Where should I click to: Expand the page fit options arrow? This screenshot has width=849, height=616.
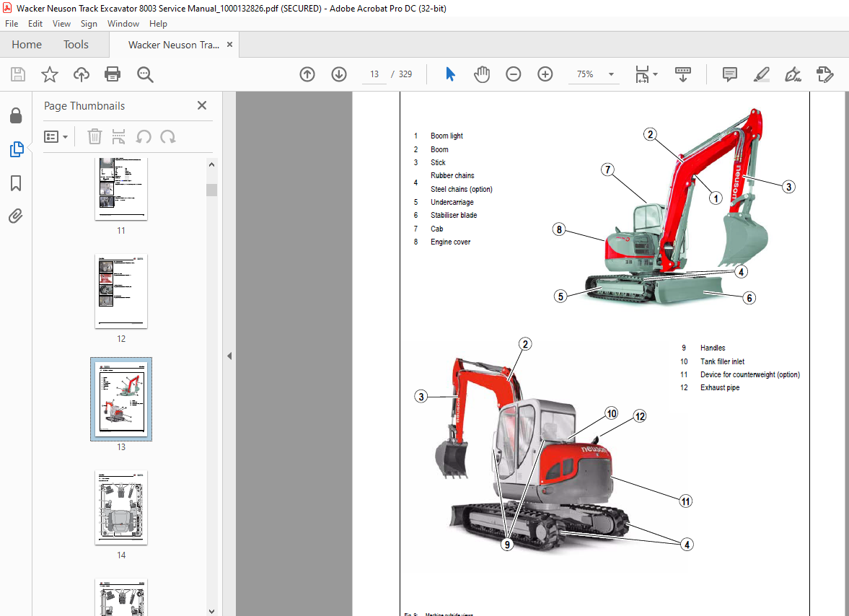655,74
